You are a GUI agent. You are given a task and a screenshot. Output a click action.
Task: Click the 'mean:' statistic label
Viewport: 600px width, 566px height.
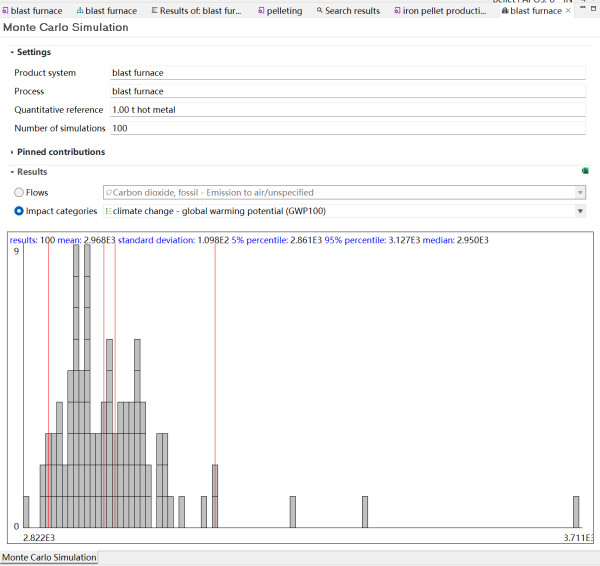pos(69,240)
